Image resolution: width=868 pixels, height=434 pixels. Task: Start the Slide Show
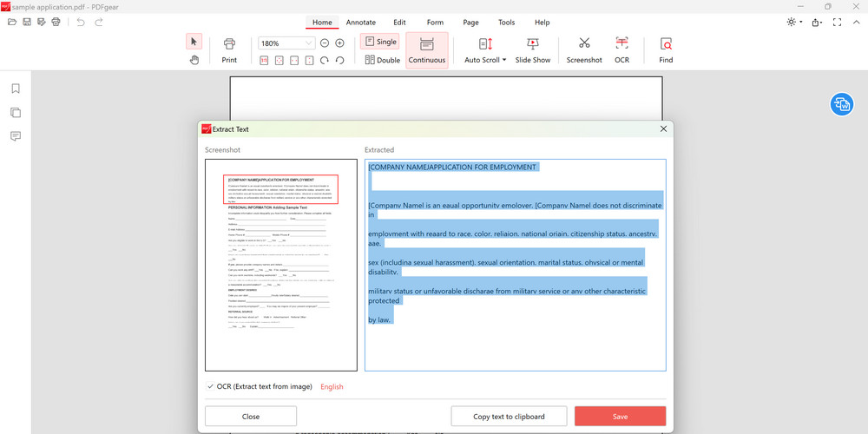(533, 50)
